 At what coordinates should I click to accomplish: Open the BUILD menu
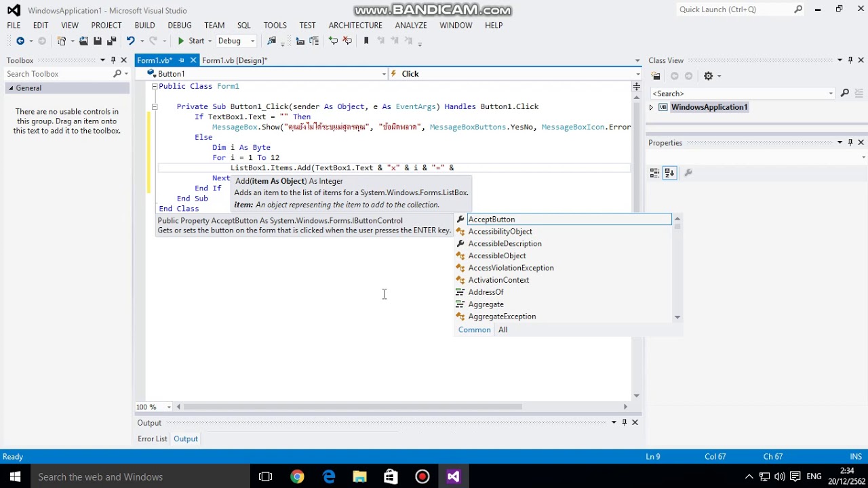coord(144,25)
